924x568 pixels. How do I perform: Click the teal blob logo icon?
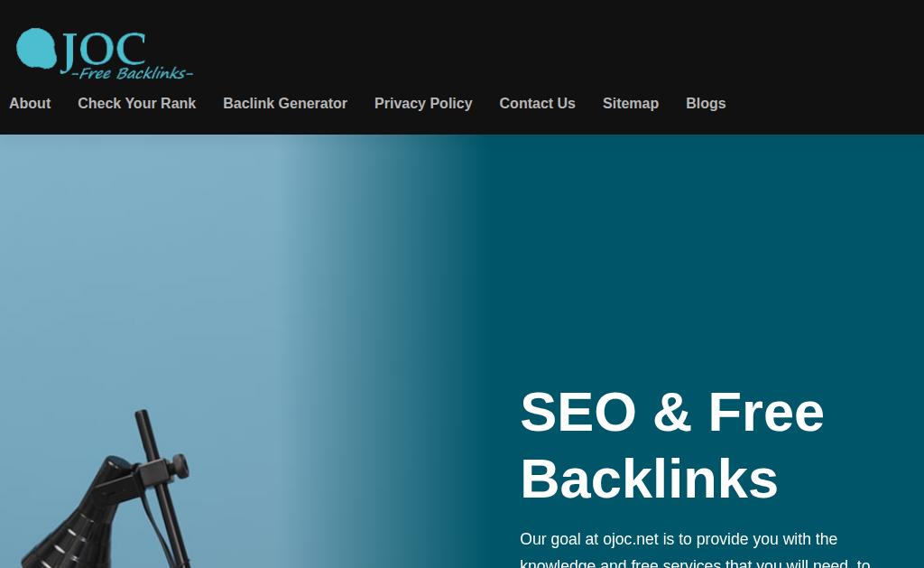[x=36, y=49]
